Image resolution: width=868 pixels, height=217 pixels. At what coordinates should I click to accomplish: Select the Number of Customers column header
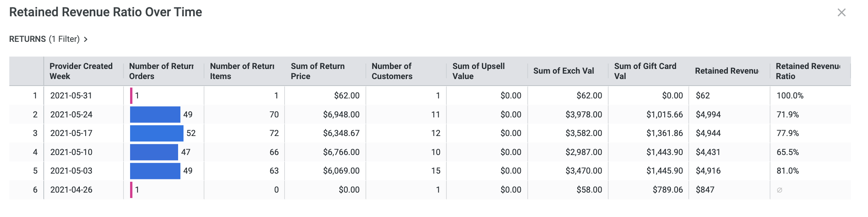click(392, 71)
